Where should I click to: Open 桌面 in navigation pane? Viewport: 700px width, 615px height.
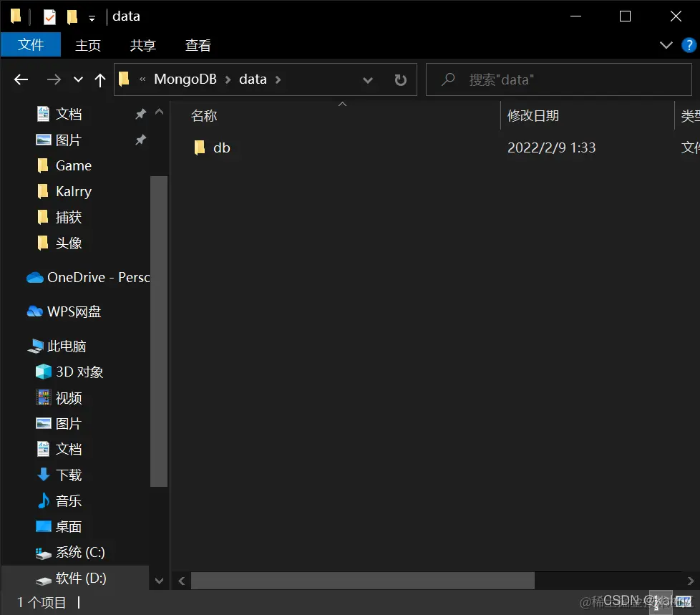(x=68, y=527)
